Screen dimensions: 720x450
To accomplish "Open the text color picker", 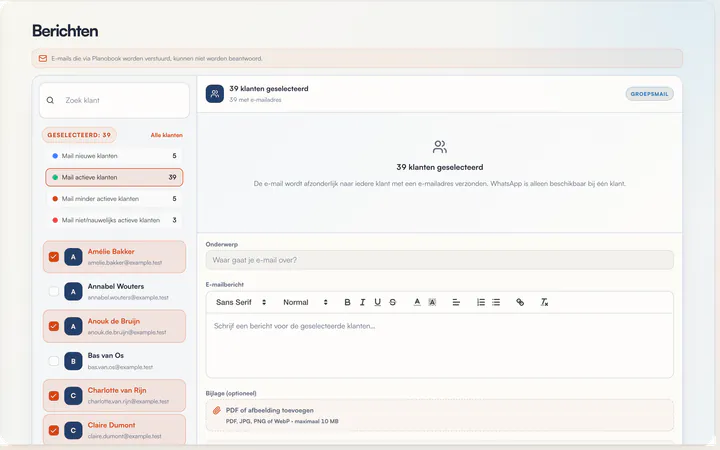I will pyautogui.click(x=417, y=302).
